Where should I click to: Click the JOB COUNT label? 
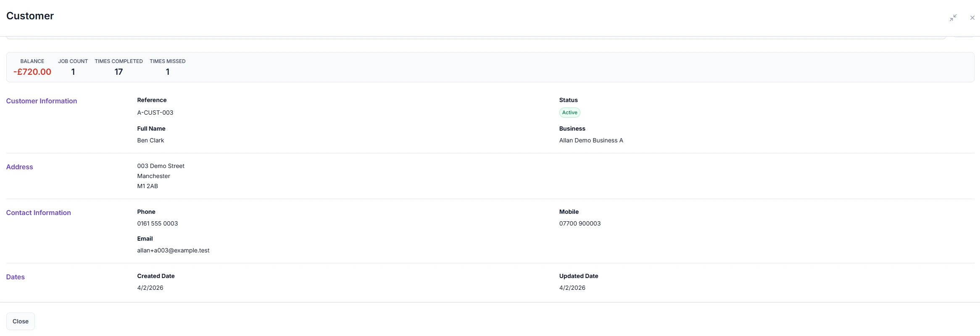(x=73, y=61)
